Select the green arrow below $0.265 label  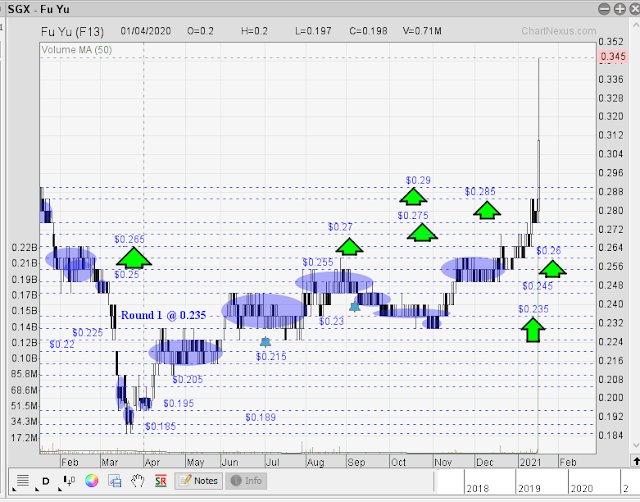pos(133,258)
